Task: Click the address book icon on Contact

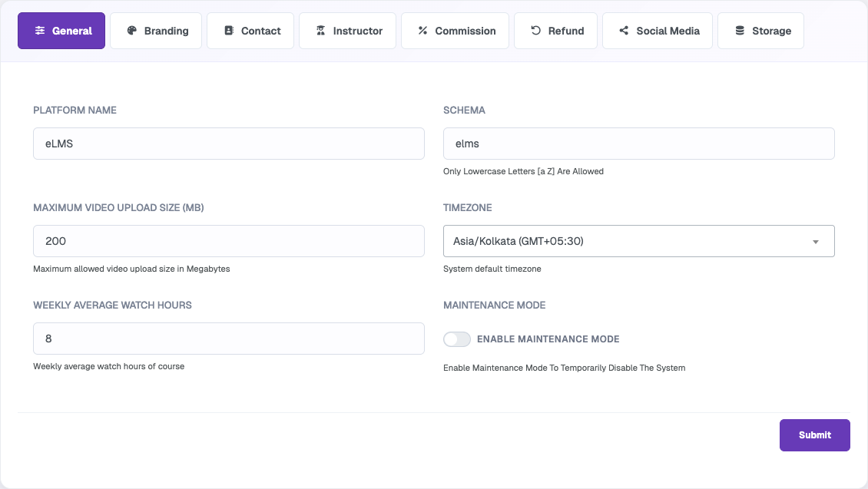Action: [x=229, y=31]
